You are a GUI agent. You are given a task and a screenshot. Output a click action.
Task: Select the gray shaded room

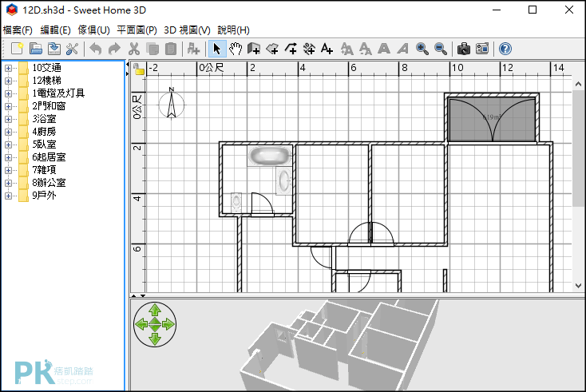(492, 119)
